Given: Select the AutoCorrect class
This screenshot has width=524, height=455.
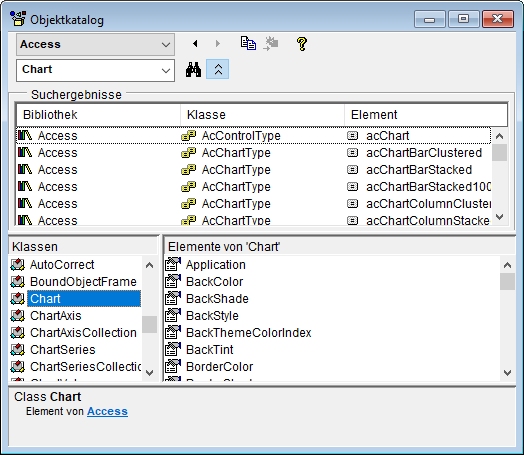Looking at the screenshot, I should [x=62, y=265].
